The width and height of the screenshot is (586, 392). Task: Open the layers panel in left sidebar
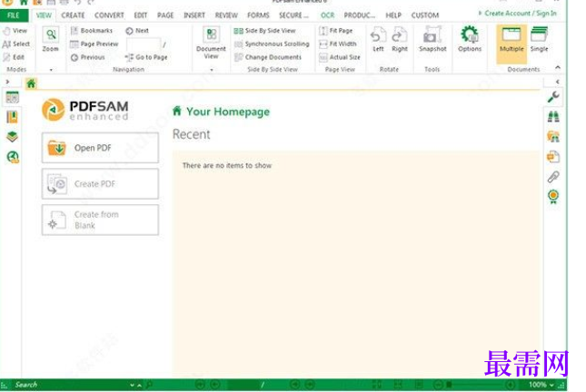click(x=13, y=137)
